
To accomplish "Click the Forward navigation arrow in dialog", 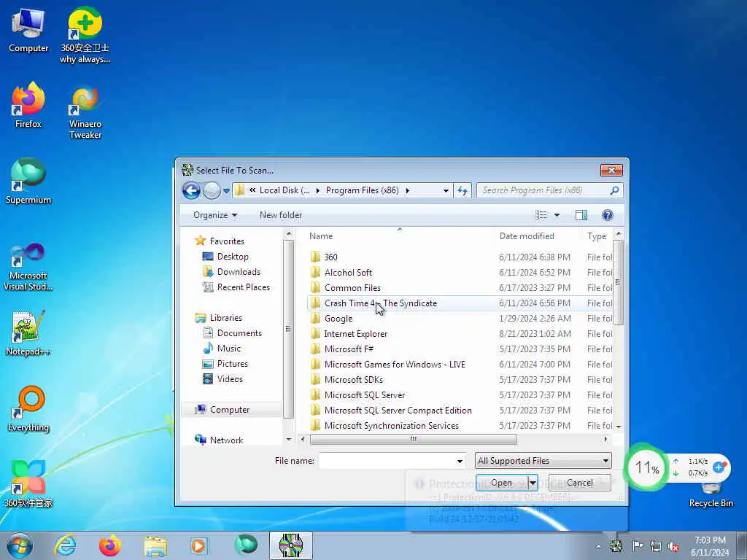I will tap(212, 190).
